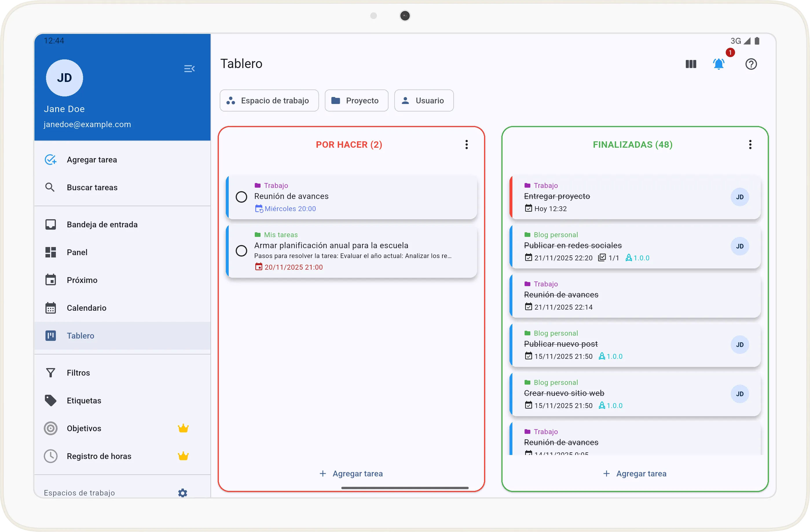Open workspace settings gear icon
The height and width of the screenshot is (532, 810).
183,493
